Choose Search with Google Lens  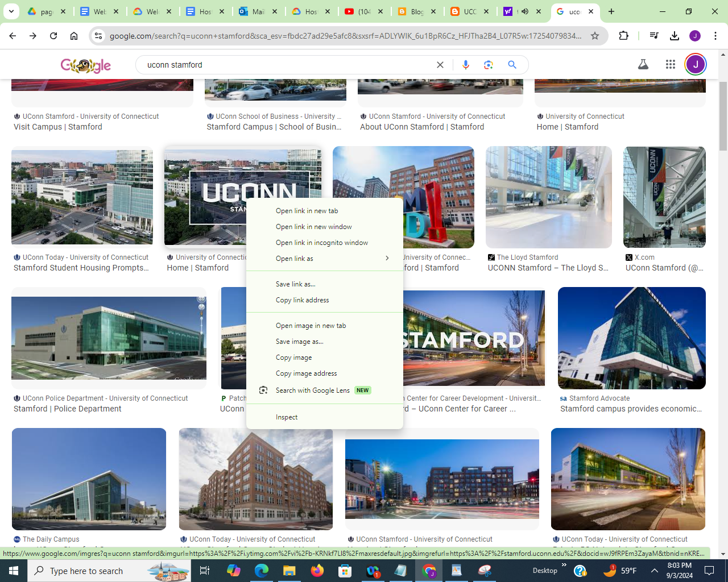click(x=325, y=390)
